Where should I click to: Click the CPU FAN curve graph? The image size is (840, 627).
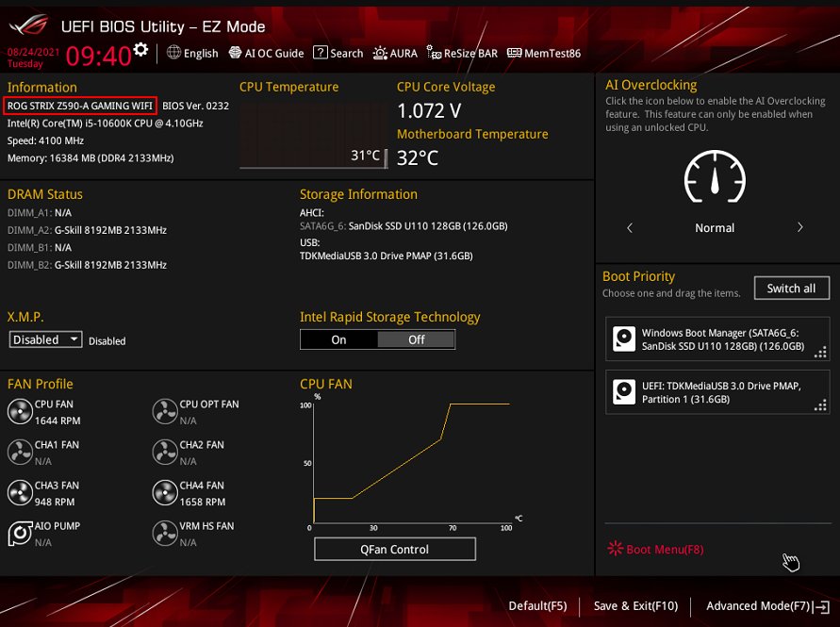(x=410, y=462)
